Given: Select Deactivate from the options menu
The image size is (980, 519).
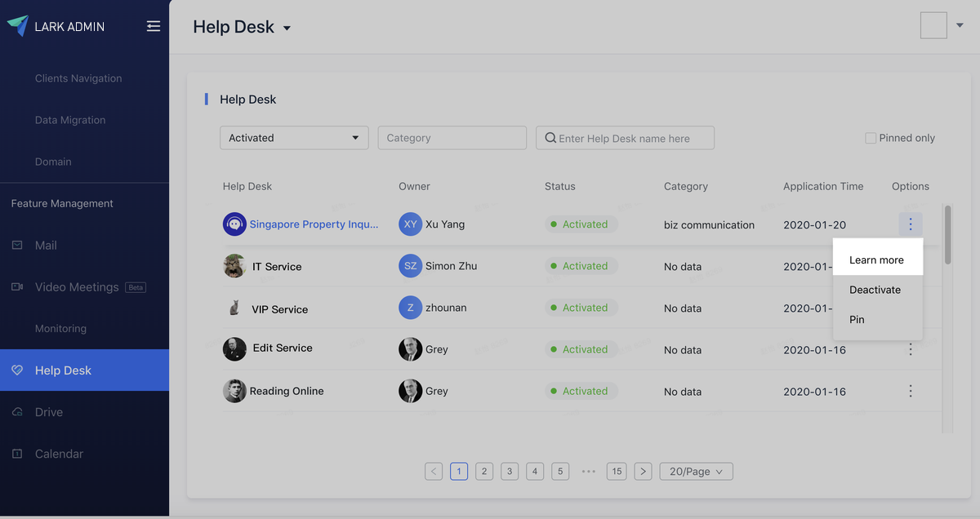Looking at the screenshot, I should [x=875, y=290].
